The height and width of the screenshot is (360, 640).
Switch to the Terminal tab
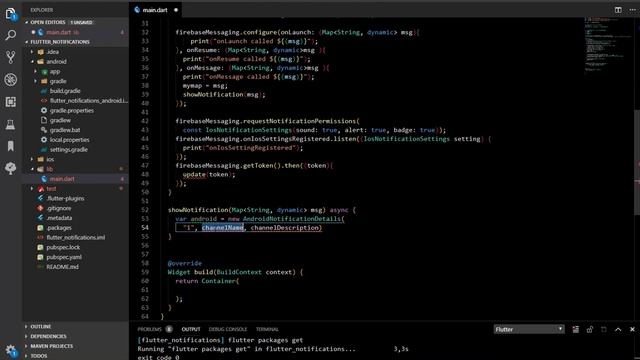pos(267,329)
